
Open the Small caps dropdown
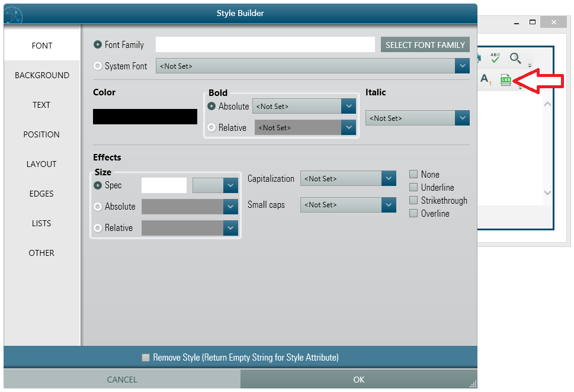click(x=389, y=205)
